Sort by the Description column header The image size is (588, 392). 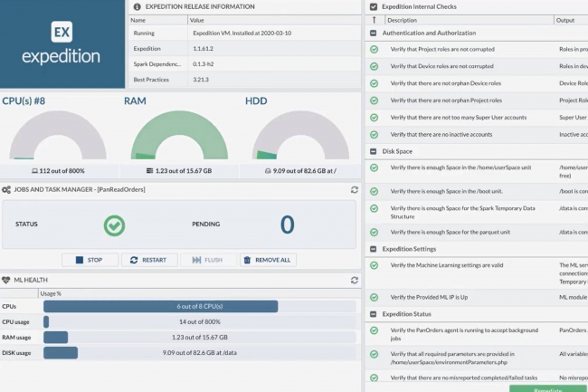403,20
